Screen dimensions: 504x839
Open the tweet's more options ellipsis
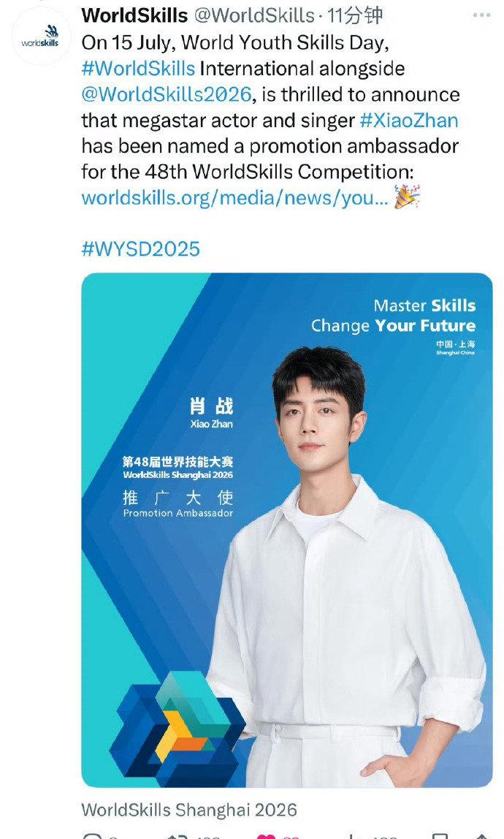(481, 15)
